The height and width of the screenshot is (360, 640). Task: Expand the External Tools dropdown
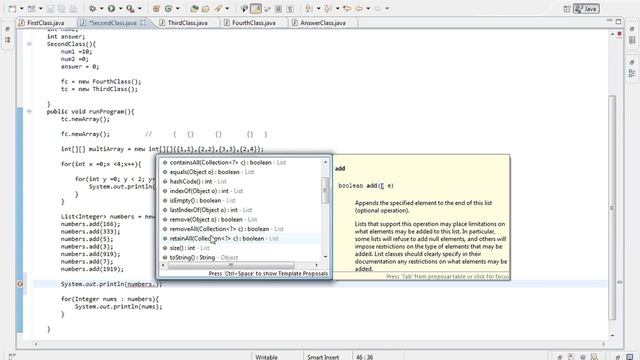coord(140,9)
